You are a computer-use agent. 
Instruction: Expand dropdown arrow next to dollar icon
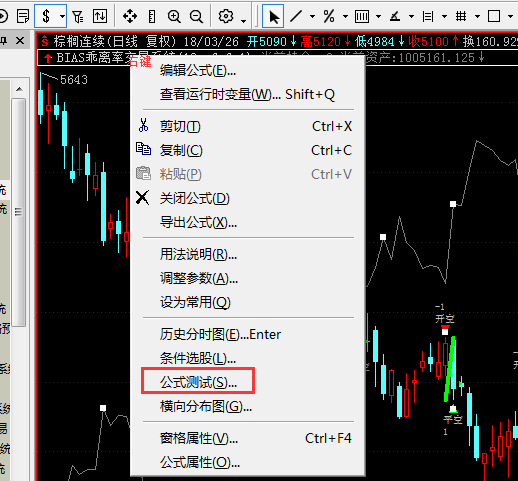(x=62, y=16)
